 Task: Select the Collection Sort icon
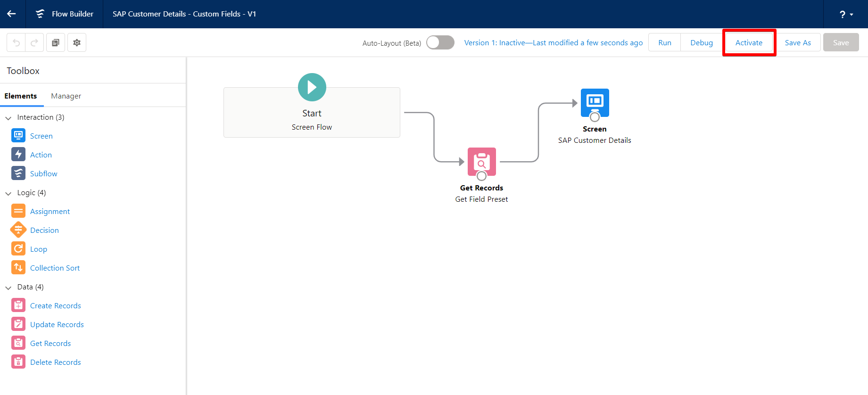(18, 267)
